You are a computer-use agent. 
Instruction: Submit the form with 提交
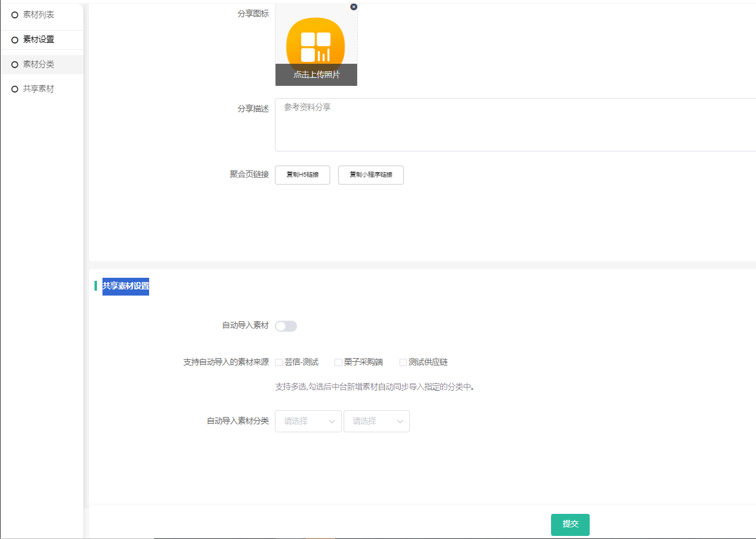tap(570, 524)
